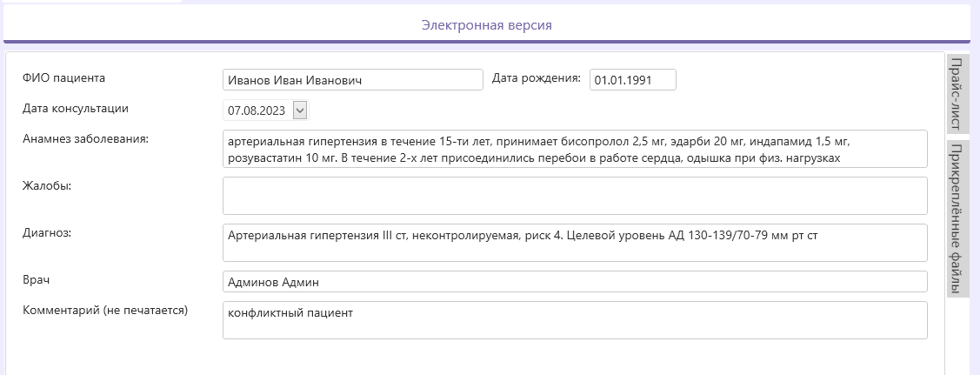Open the Электронная версия tab
The height and width of the screenshot is (375, 980).
point(486,25)
